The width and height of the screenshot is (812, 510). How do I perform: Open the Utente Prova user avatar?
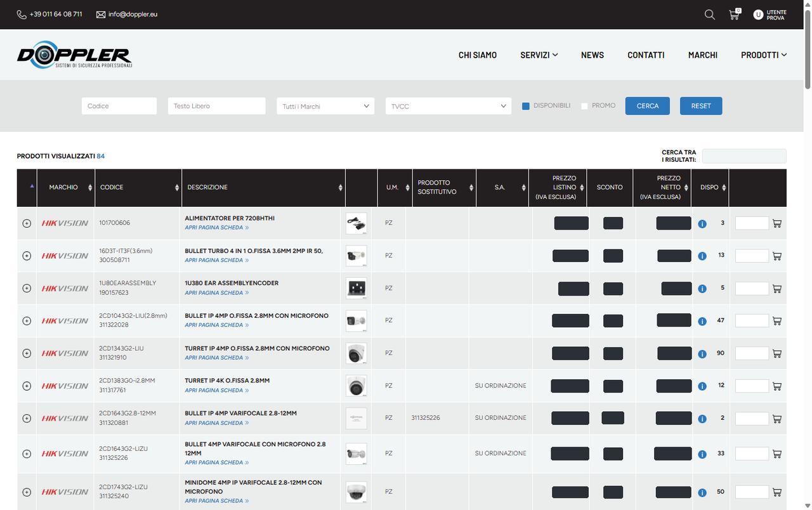click(758, 15)
